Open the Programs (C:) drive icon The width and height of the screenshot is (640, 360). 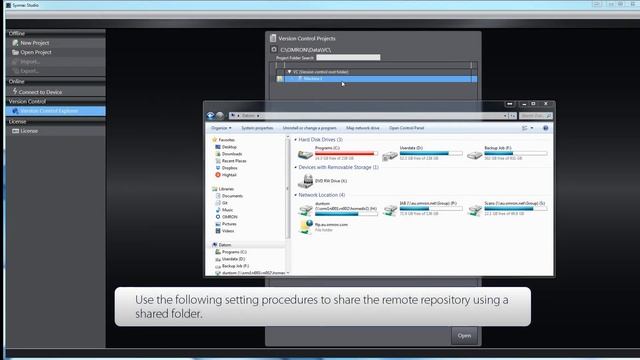pyautogui.click(x=305, y=154)
